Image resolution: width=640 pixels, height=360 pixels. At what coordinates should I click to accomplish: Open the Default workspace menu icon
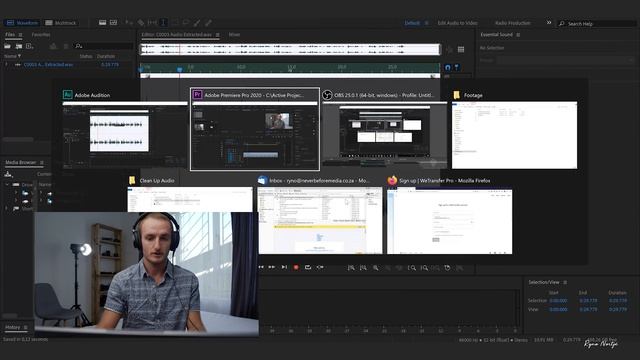(427, 23)
